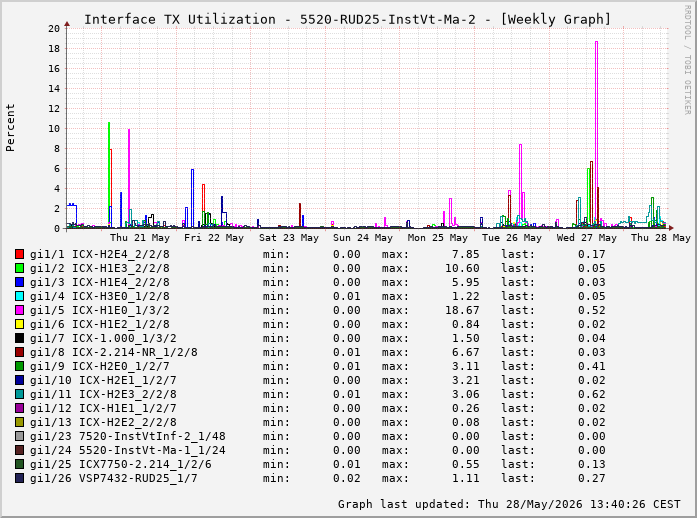Image resolution: width=697 pixels, height=518 pixels.
Task: Click the yellow gi1/6 legend swatch
Action: [19, 324]
